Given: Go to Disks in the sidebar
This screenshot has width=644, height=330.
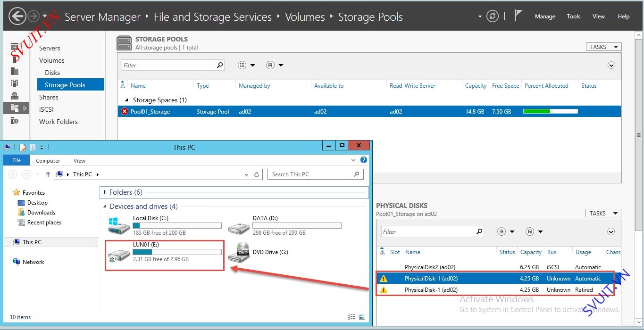Looking at the screenshot, I should click(x=52, y=73).
